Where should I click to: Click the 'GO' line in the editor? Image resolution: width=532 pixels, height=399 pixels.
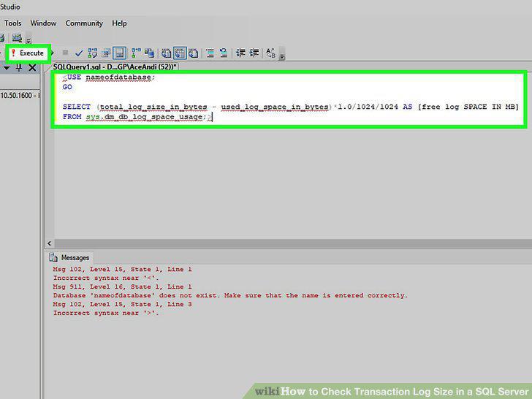[67, 87]
